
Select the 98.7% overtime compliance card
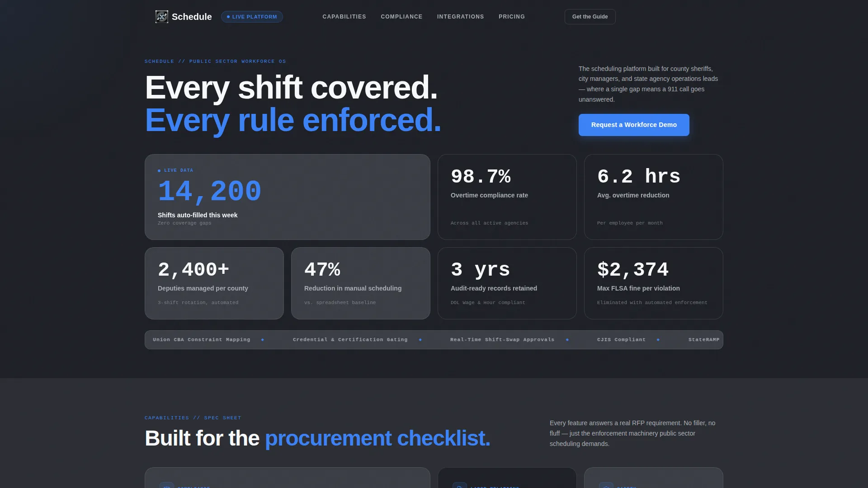(507, 197)
